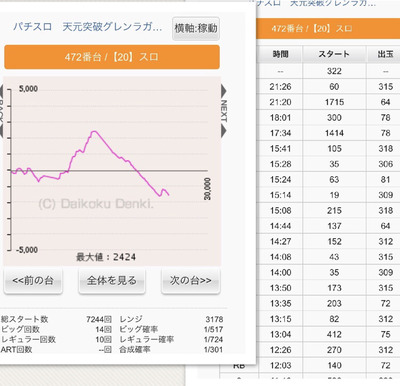The height and width of the screenshot is (386, 400).
Task: Open the パチスロ link in the header
Action: (32, 27)
